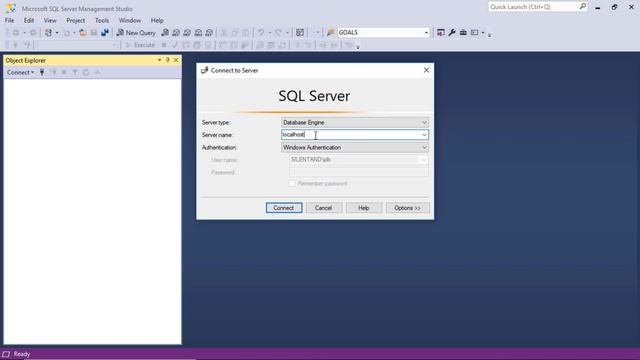Click the Redo arrow icon
640x360 pixels.
coord(278,33)
